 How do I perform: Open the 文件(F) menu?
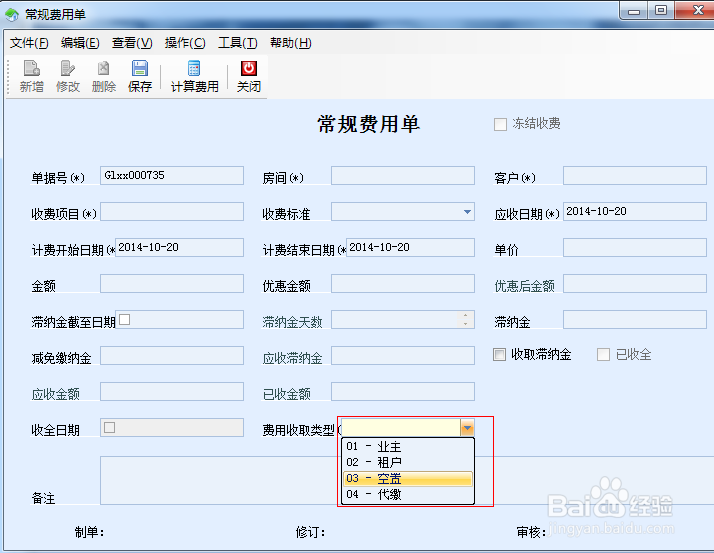(x=29, y=43)
